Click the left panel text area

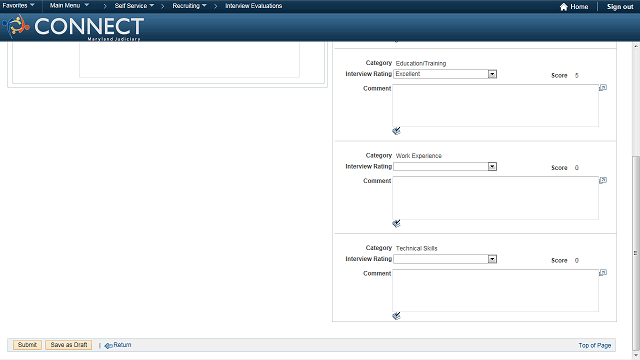[189, 60]
